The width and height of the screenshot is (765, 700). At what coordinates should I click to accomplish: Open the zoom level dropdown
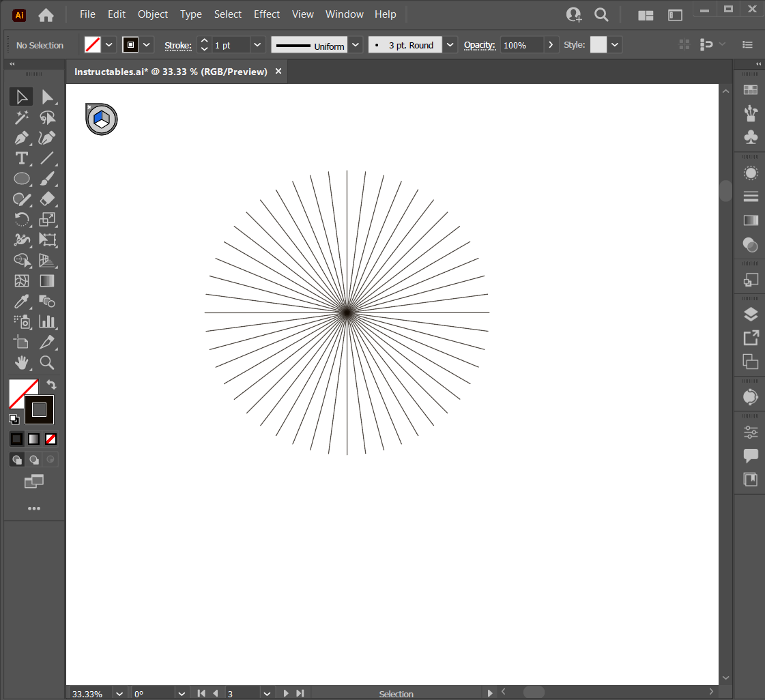click(119, 693)
